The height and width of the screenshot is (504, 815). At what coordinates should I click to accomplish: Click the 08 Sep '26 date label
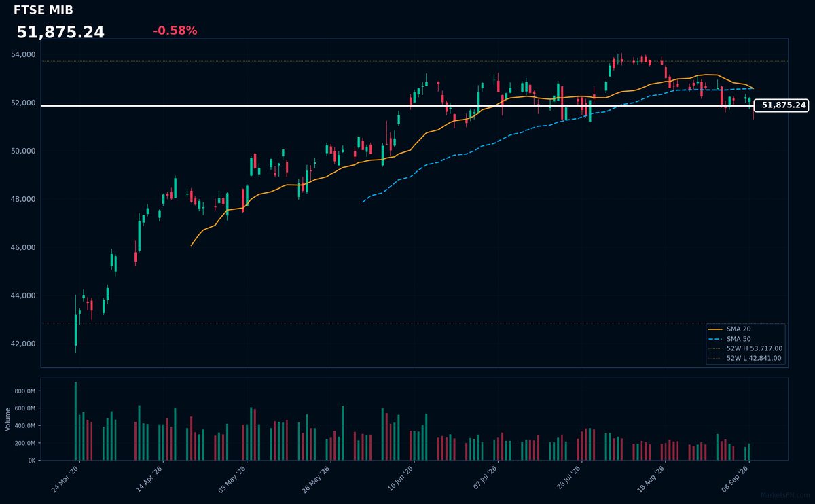[733, 479]
